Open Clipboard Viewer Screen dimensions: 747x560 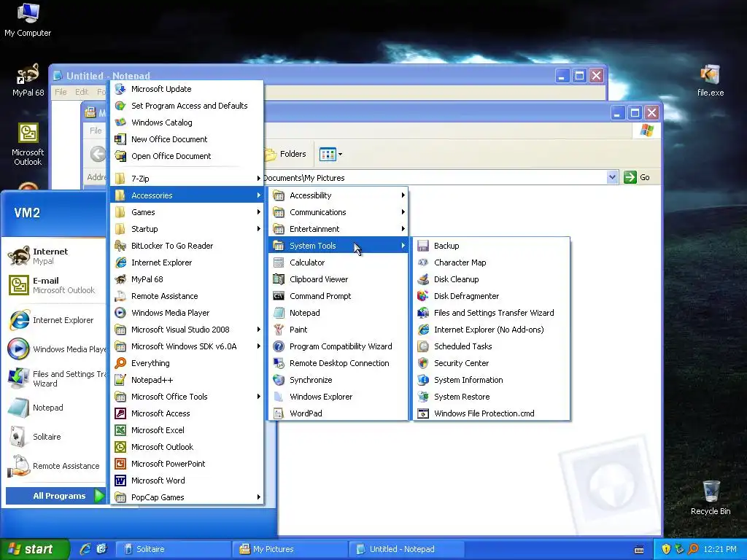click(338, 279)
